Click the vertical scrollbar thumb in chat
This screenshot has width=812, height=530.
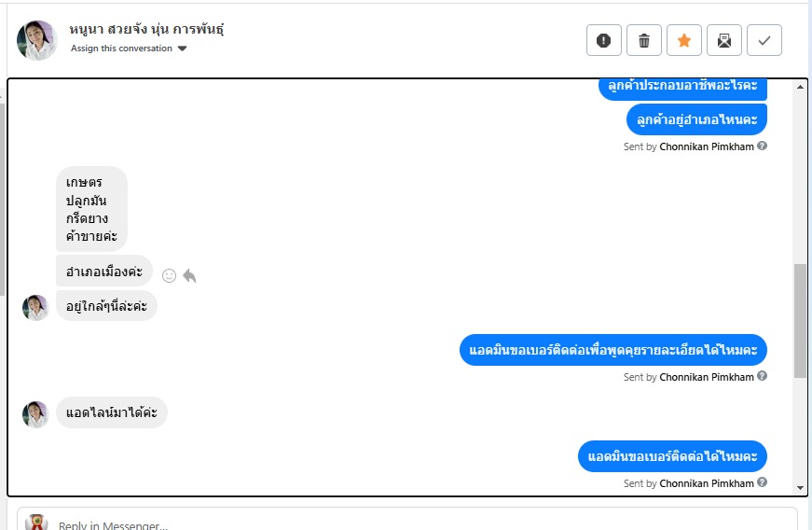pyautogui.click(x=800, y=321)
